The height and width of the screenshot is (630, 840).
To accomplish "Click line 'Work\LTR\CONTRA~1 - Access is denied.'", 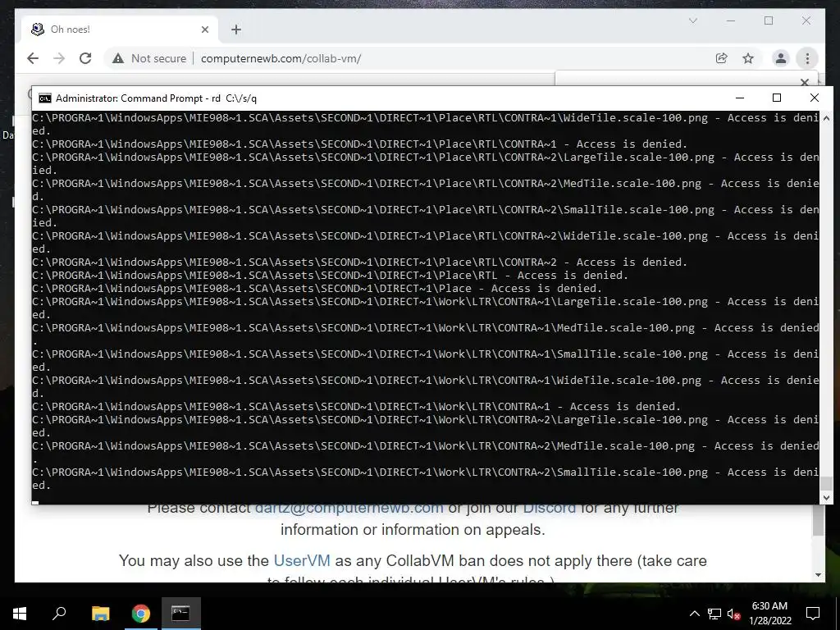I will coord(356,407).
